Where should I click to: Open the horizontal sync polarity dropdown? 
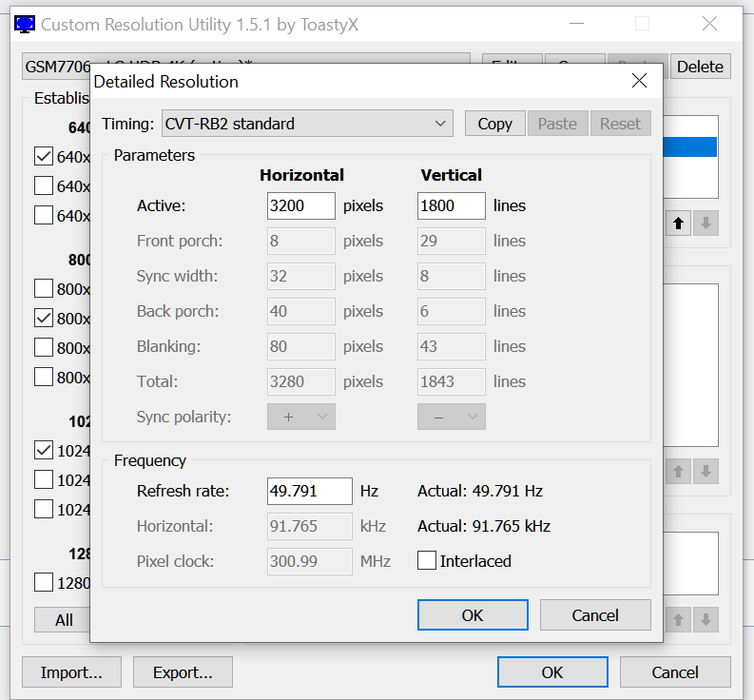click(x=301, y=417)
